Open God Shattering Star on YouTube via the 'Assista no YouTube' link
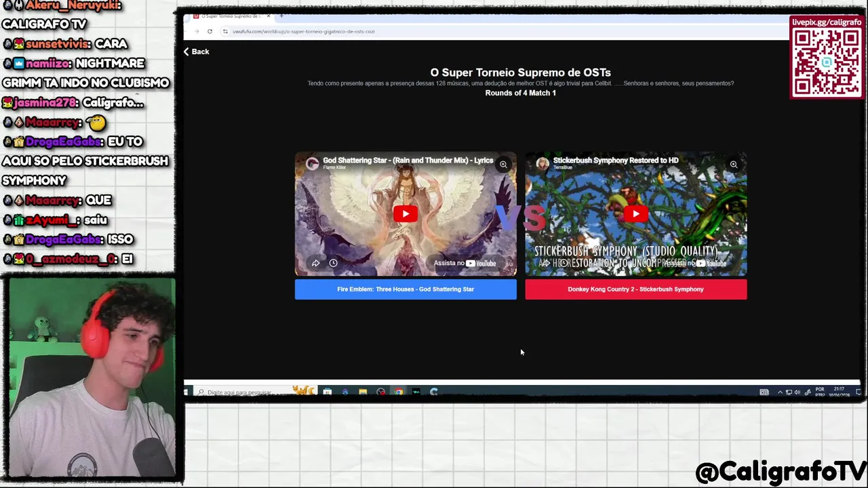Viewport: 868px width, 488px height. [465, 263]
